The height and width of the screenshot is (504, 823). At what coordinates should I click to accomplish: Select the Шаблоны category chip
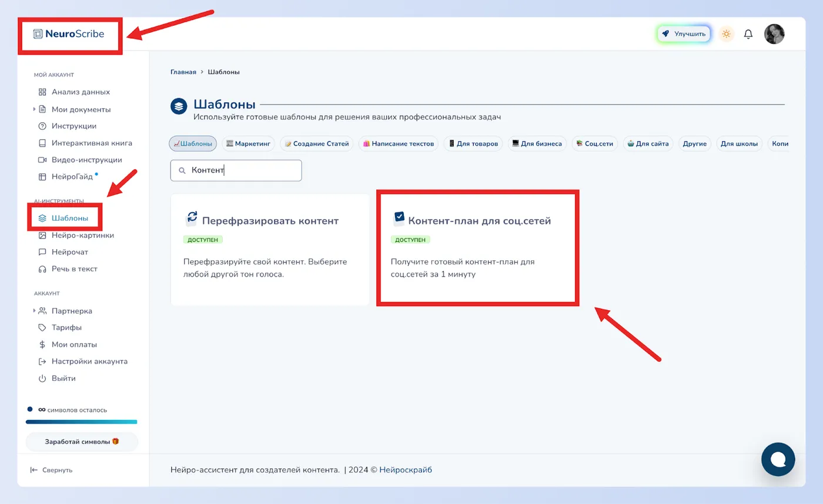193,143
